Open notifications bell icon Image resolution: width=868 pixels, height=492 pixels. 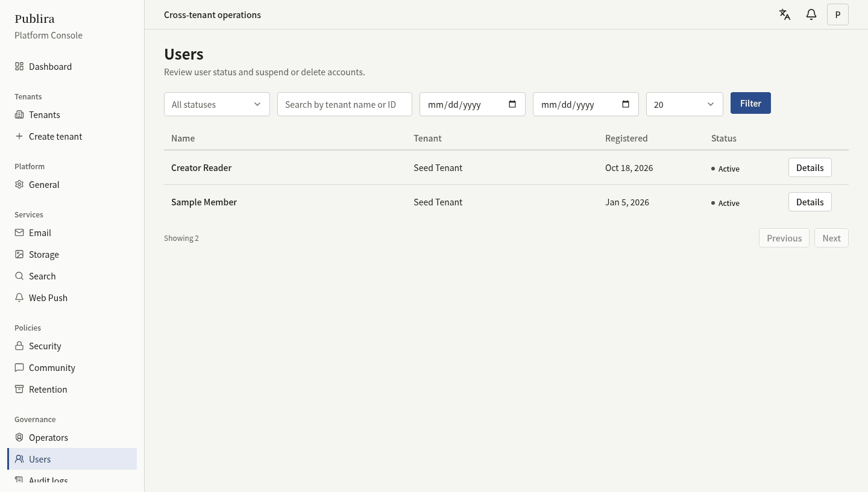coord(811,14)
